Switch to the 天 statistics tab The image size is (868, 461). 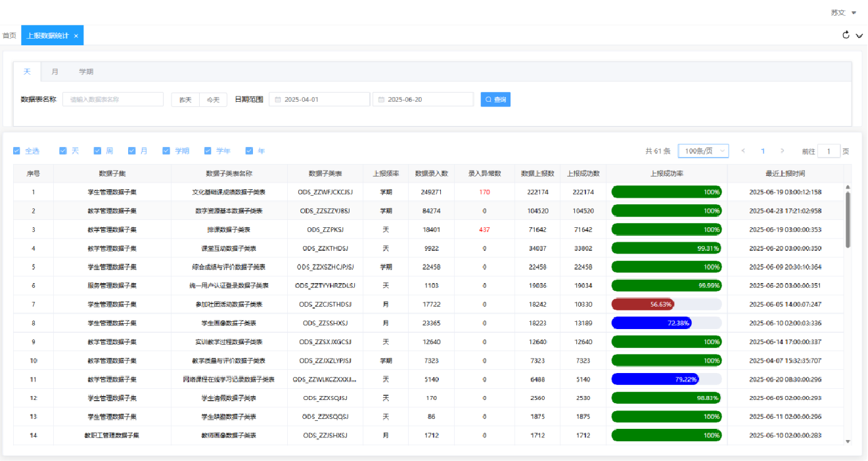27,72
